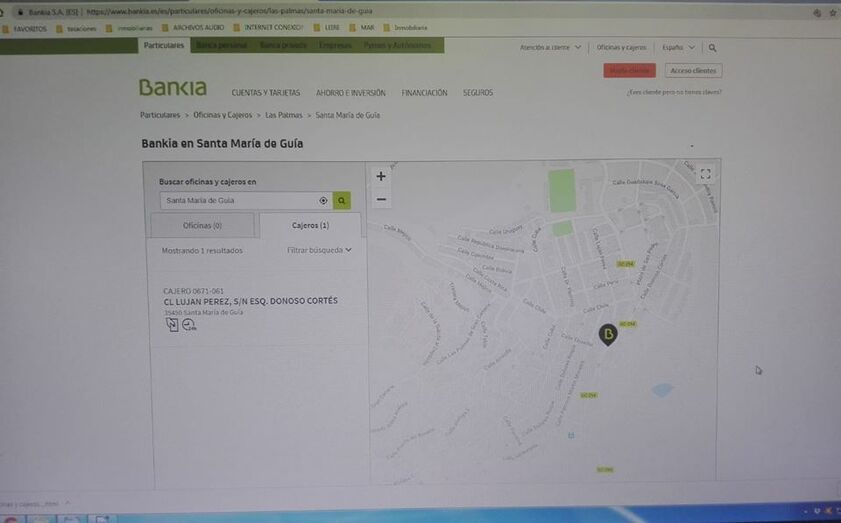The height and width of the screenshot is (523, 841).
Task: Open site search magnifier in top bar
Action: click(712, 48)
